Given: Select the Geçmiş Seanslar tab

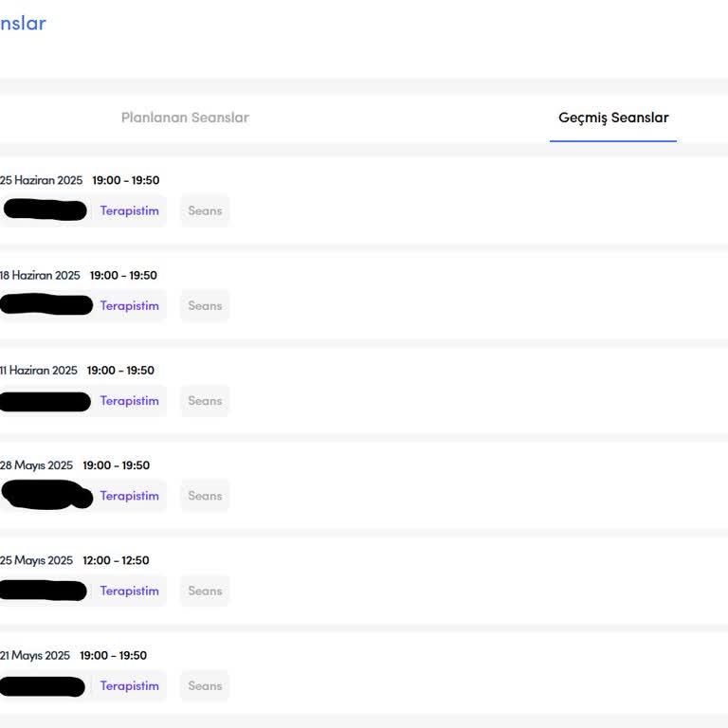Looking at the screenshot, I should pos(613,118).
